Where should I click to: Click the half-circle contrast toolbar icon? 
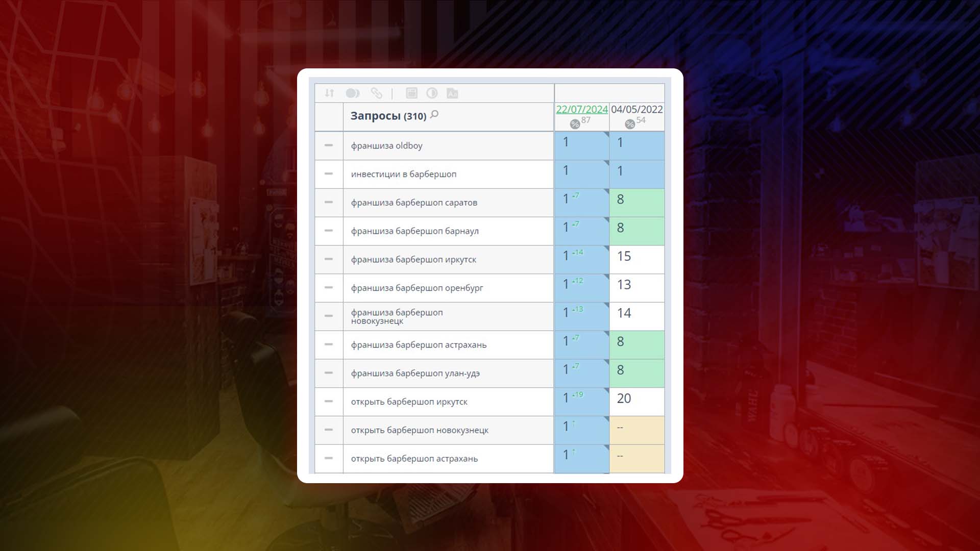pos(432,93)
